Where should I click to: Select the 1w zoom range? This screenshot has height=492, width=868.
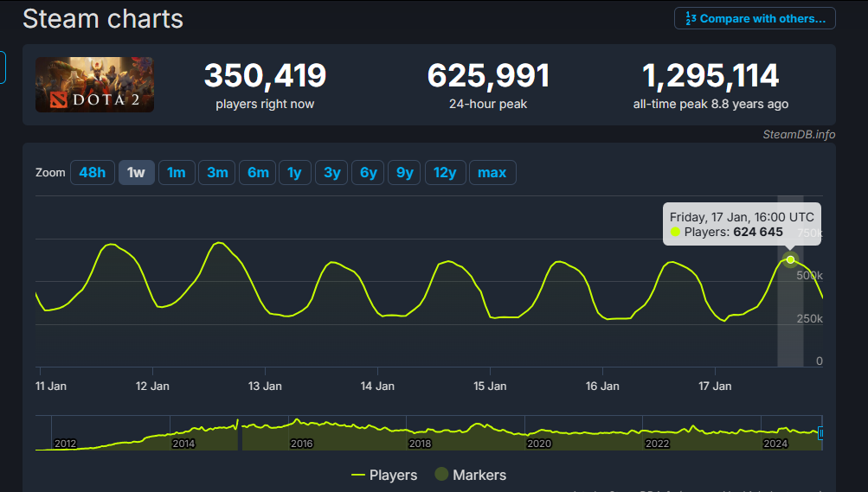pos(136,172)
